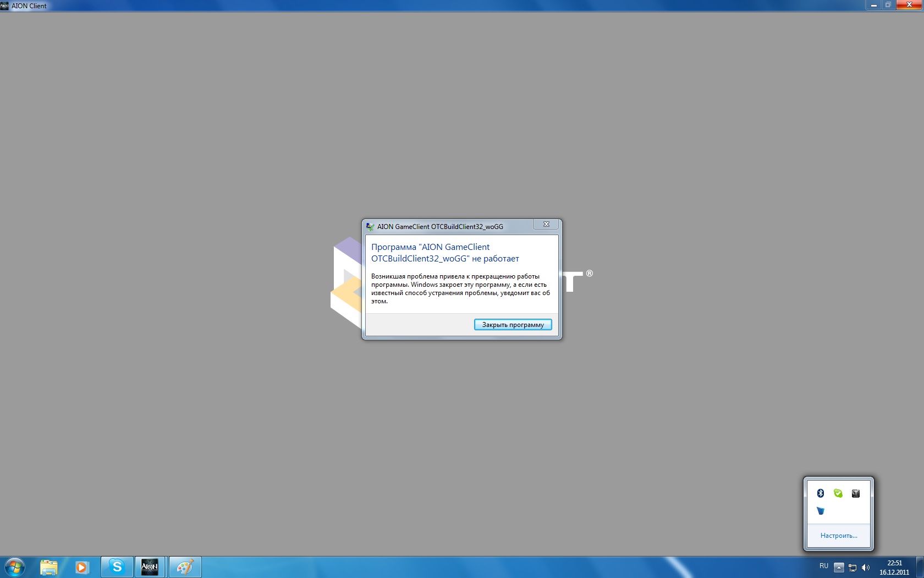Select the AION taskbar button

click(150, 567)
